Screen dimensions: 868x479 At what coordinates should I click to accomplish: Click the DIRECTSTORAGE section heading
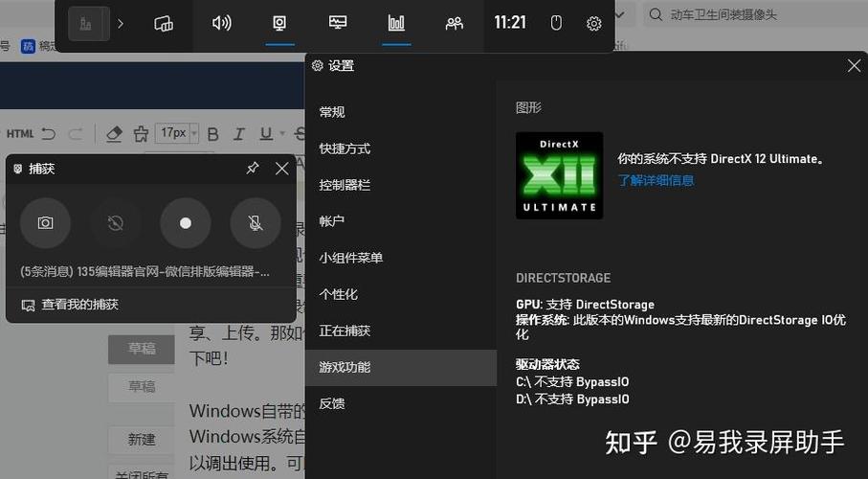[563, 278]
